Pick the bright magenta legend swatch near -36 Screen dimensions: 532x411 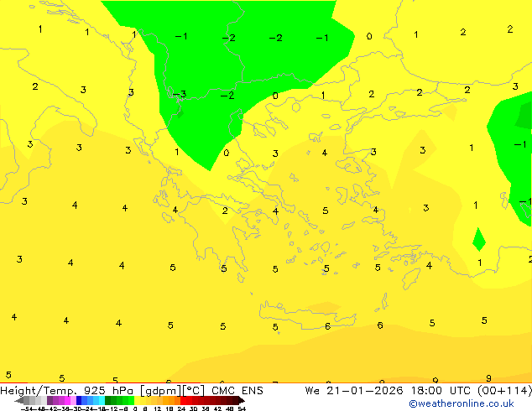(x=67, y=400)
